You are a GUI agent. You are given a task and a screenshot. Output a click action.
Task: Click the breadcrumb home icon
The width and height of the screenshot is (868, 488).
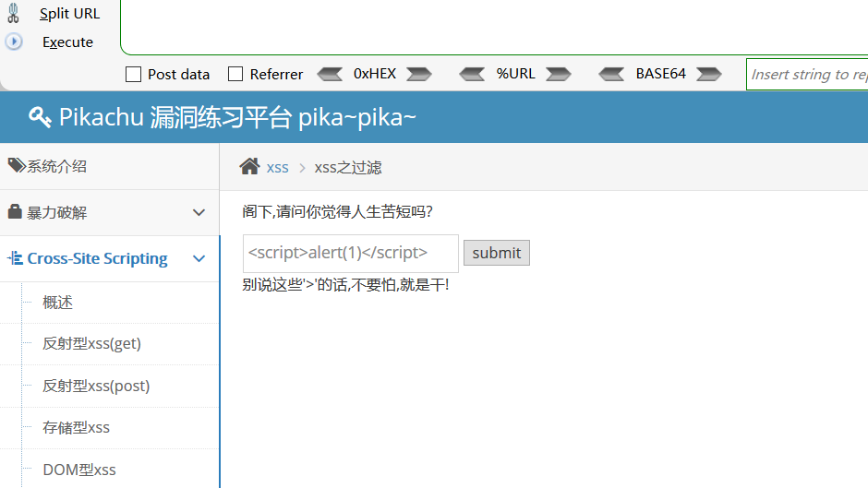tap(249, 166)
